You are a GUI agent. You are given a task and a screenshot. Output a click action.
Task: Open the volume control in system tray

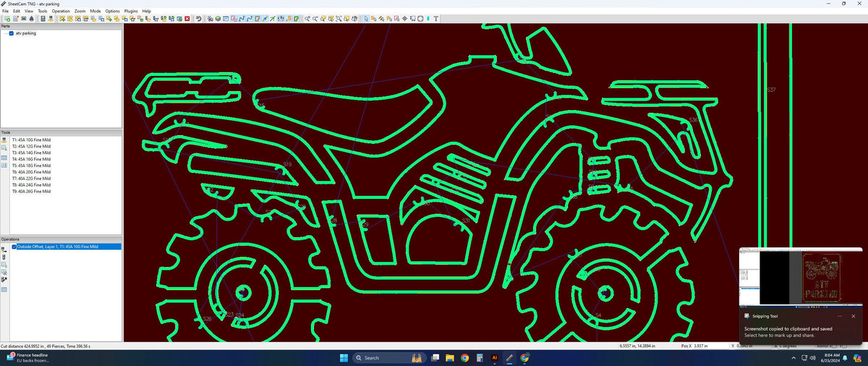pyautogui.click(x=813, y=358)
